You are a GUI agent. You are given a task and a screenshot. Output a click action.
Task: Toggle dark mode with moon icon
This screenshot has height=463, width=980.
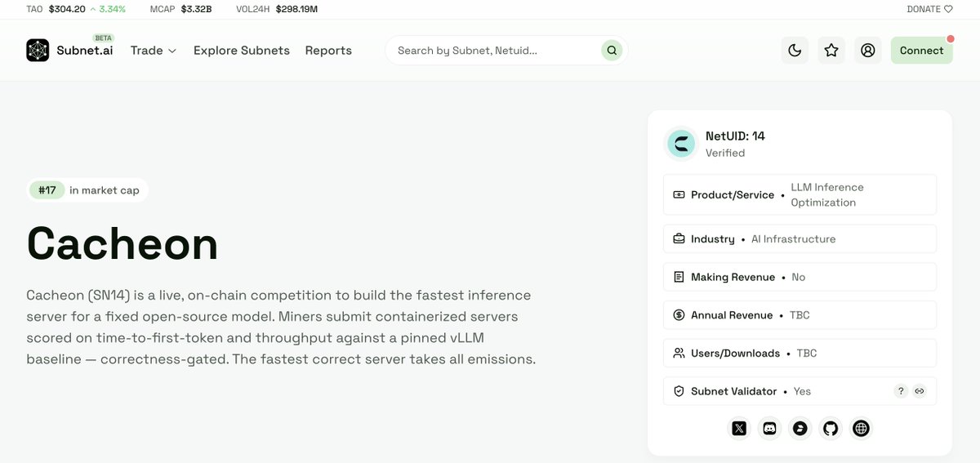coord(795,50)
